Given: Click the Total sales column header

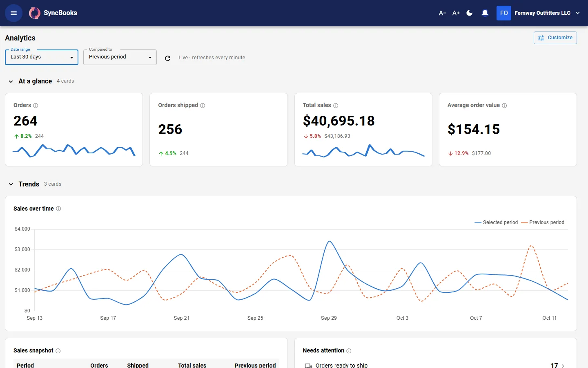Looking at the screenshot, I should pos(192,365).
